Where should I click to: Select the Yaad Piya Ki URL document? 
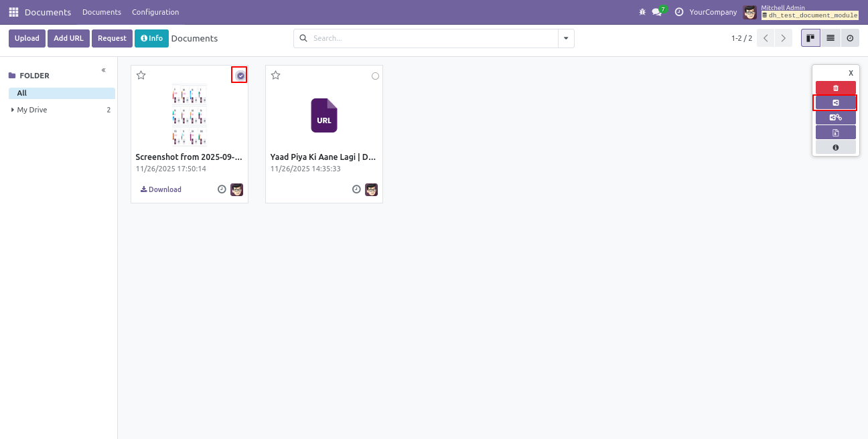coord(375,76)
